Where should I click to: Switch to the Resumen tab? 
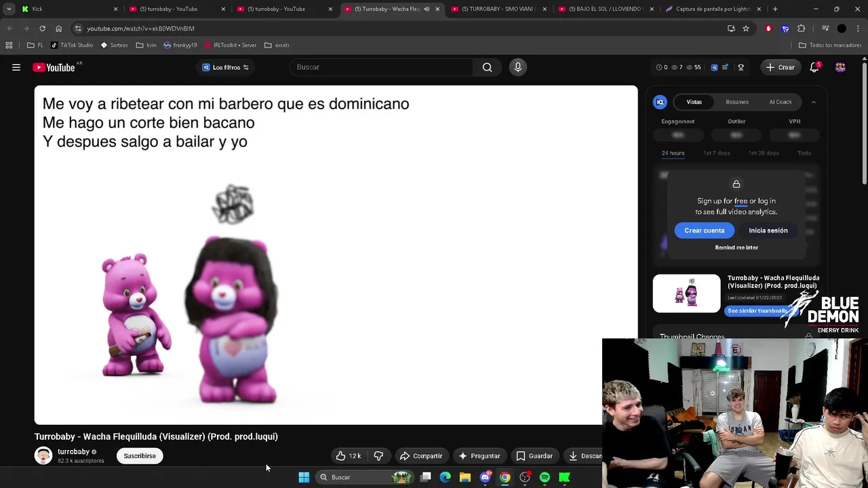pyautogui.click(x=737, y=102)
